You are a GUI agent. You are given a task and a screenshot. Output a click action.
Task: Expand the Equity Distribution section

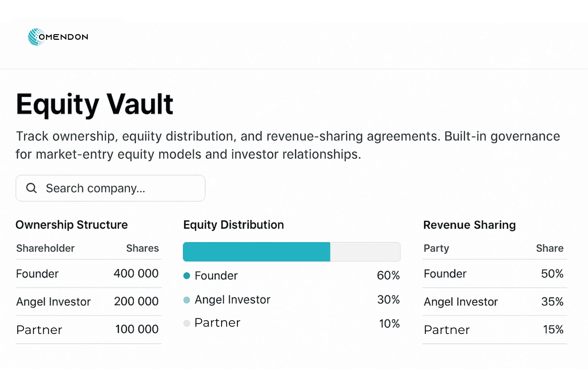(x=234, y=225)
